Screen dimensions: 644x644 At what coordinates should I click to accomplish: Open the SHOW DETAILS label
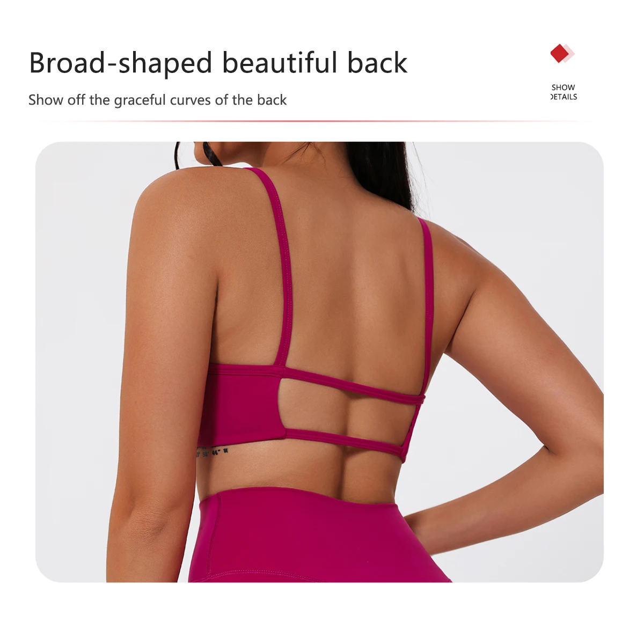[563, 92]
